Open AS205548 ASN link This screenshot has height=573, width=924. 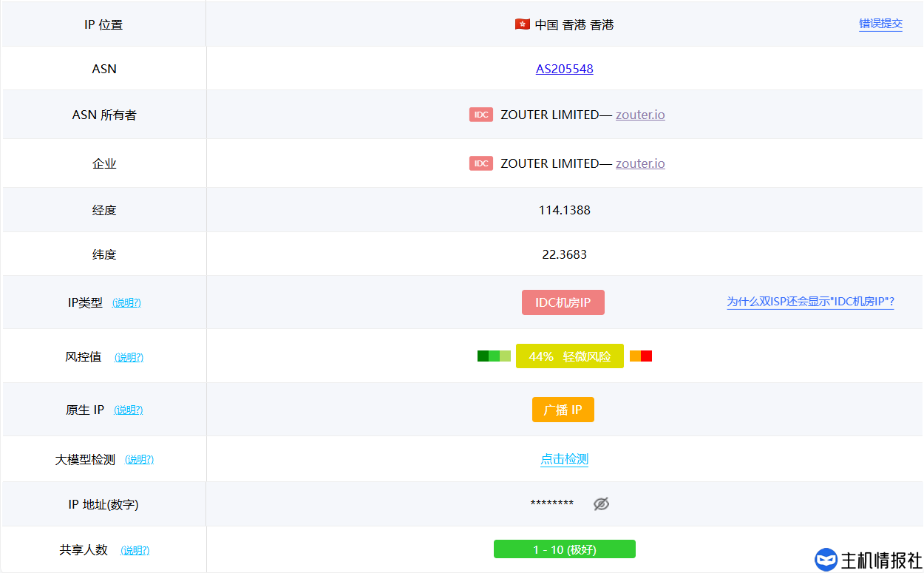(564, 69)
